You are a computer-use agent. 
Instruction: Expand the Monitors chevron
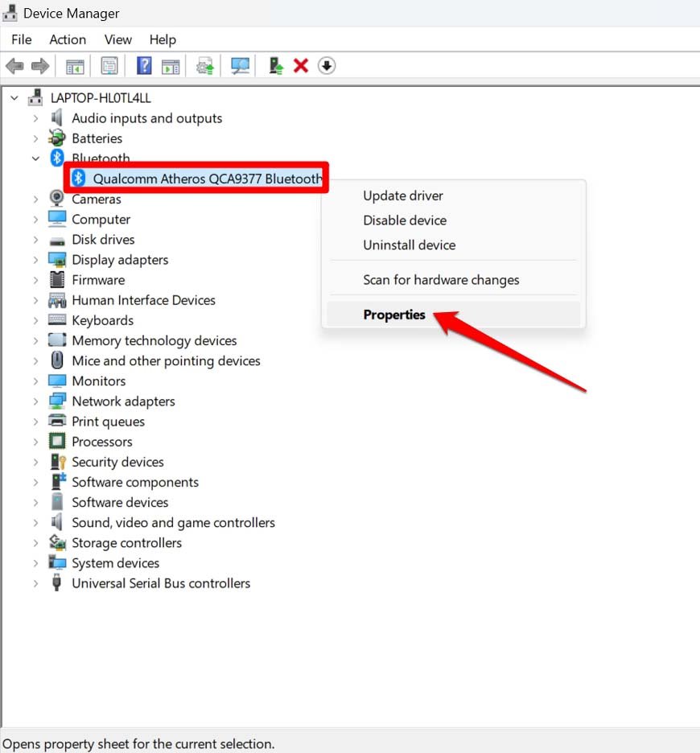point(35,381)
